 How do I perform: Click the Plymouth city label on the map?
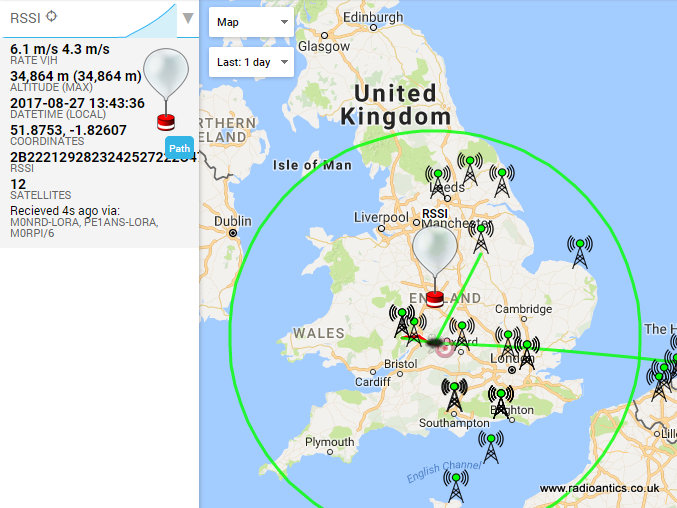329,442
